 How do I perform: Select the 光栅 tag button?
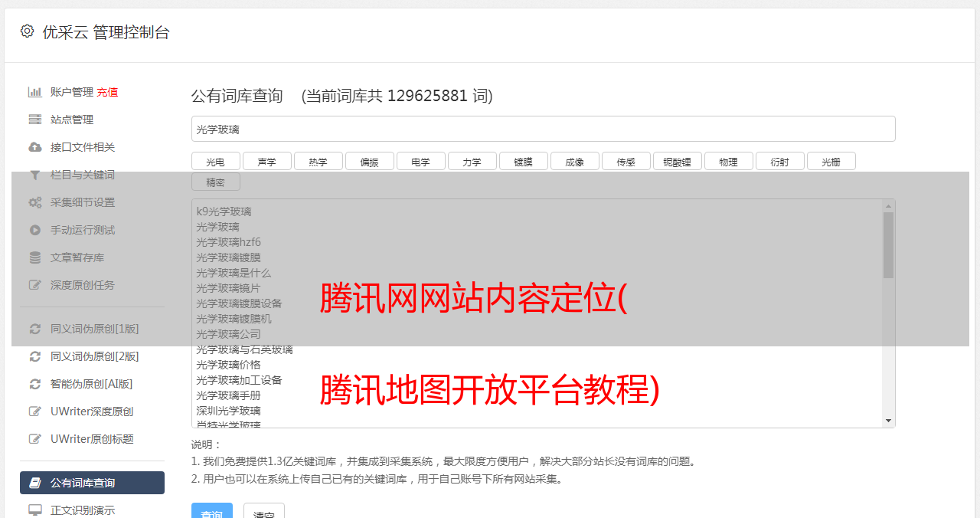[x=831, y=161]
